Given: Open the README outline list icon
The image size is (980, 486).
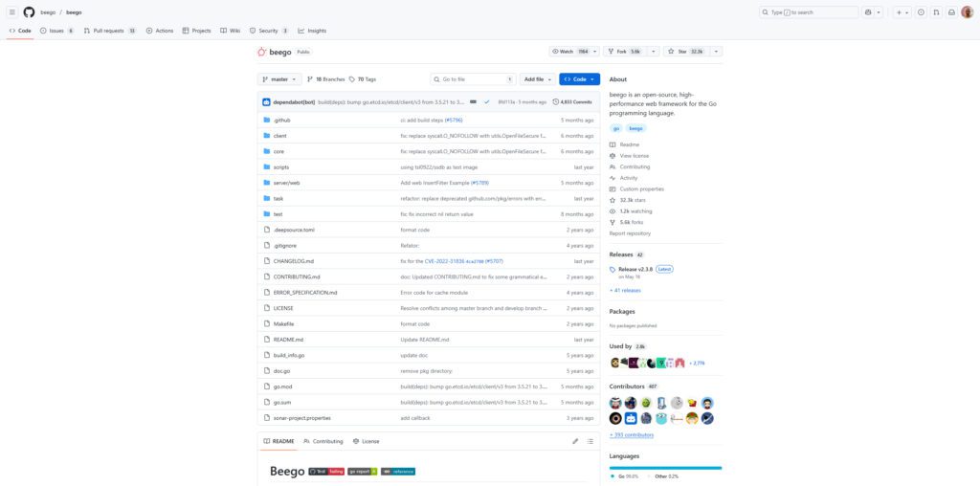Looking at the screenshot, I should click(590, 441).
